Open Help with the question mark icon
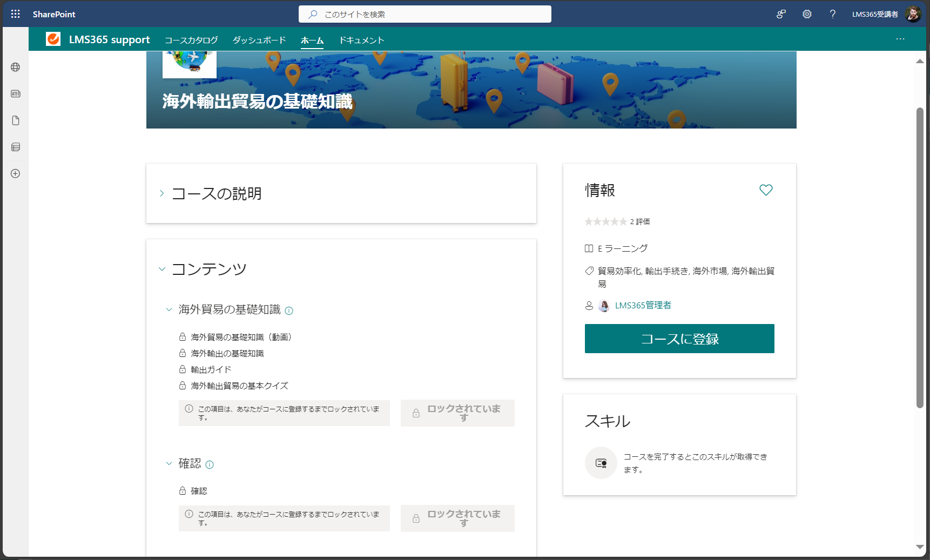 [832, 14]
